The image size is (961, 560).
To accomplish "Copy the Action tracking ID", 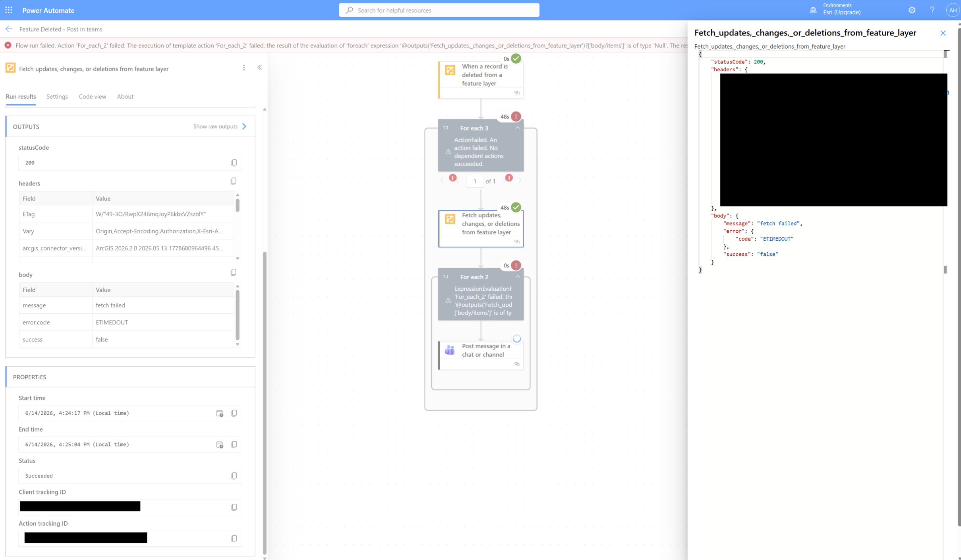I will 234,539.
